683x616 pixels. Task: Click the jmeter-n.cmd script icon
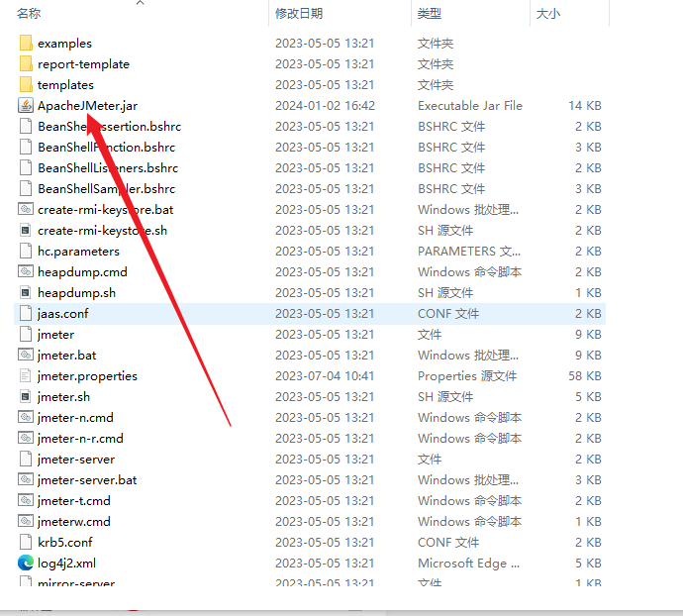26,418
